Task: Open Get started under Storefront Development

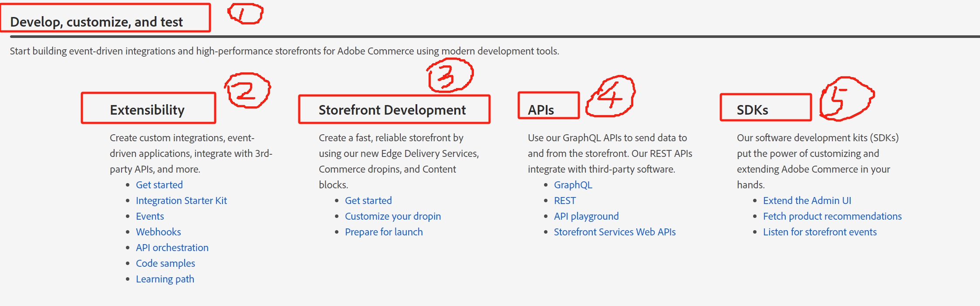Action: pyautogui.click(x=368, y=201)
